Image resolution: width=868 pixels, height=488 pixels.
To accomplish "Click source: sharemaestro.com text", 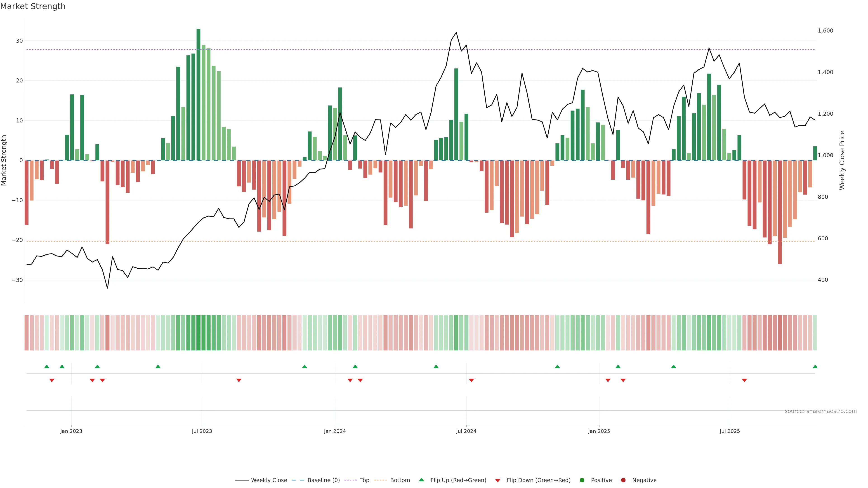I will tap(821, 411).
